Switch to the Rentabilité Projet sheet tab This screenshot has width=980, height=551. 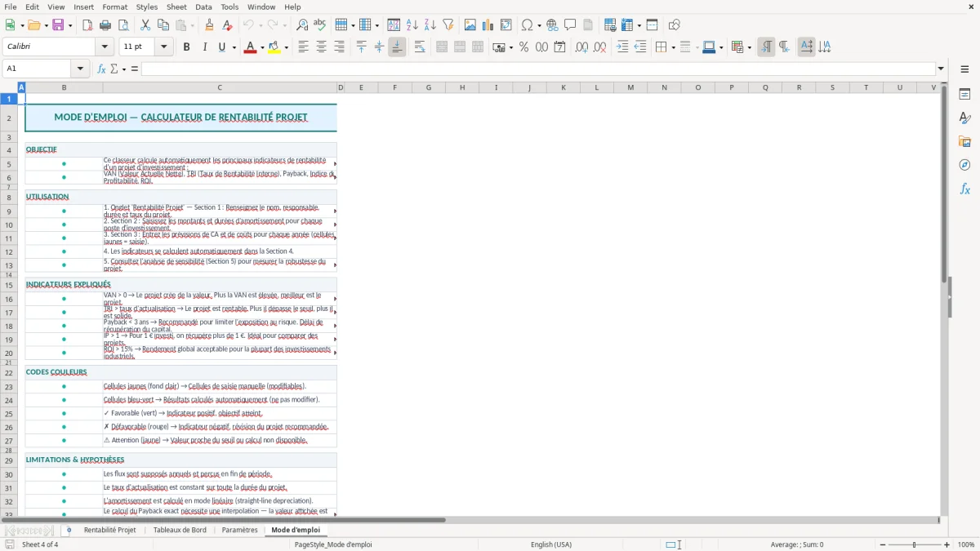(110, 530)
